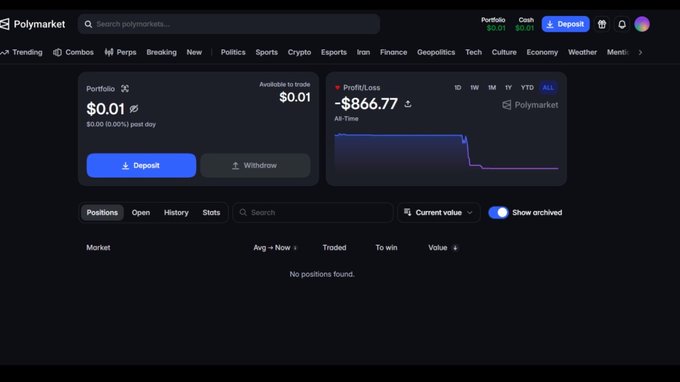Open the gift rewards icon
This screenshot has height=382, width=680.
click(602, 24)
